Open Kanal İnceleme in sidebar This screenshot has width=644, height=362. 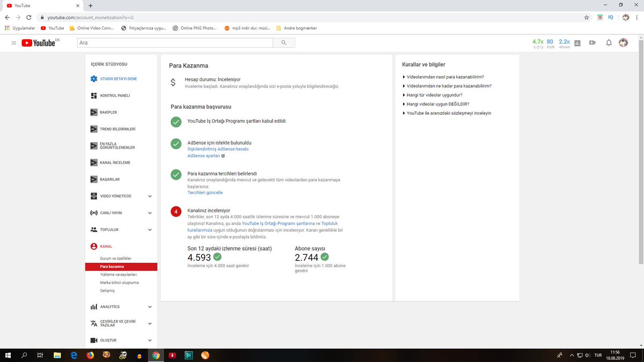(111, 162)
